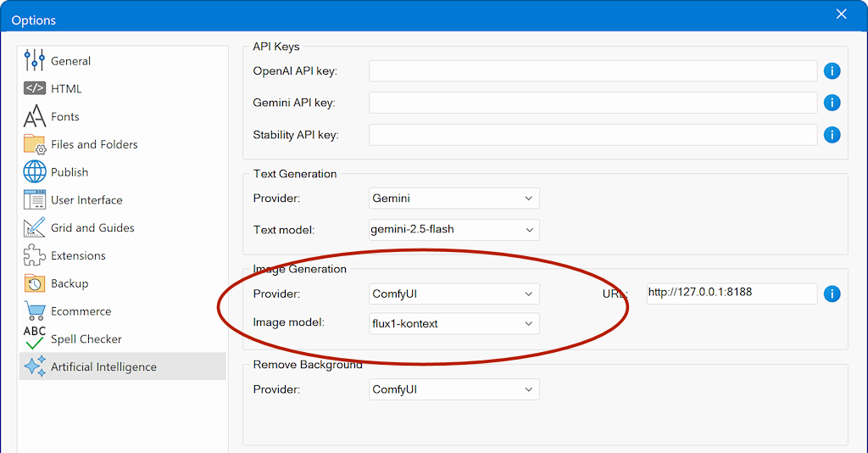Click the OpenAI API key input field
Viewport: 868px width, 453px height.
[593, 71]
